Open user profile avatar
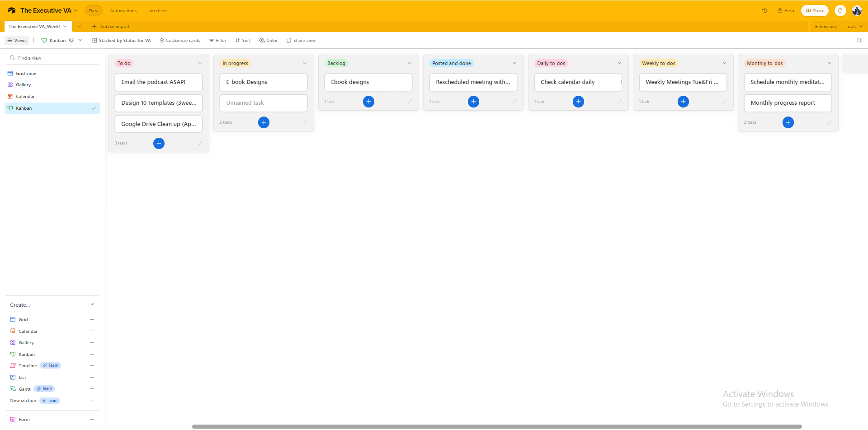This screenshot has width=868, height=430. pos(857,10)
